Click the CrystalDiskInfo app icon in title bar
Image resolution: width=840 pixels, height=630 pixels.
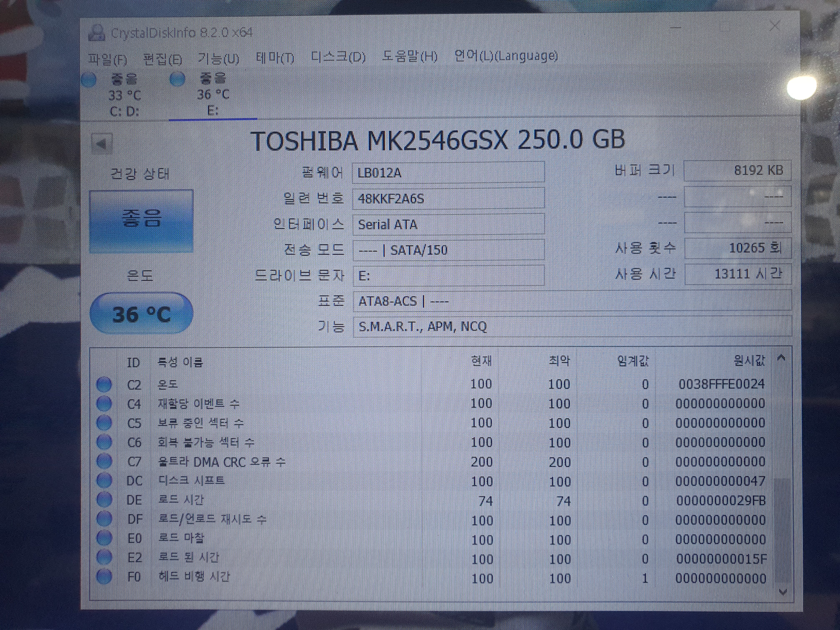pyautogui.click(x=96, y=33)
